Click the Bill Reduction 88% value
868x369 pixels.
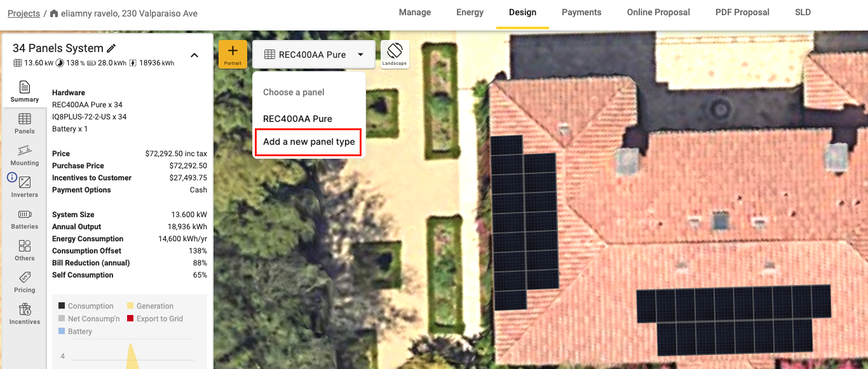point(200,263)
